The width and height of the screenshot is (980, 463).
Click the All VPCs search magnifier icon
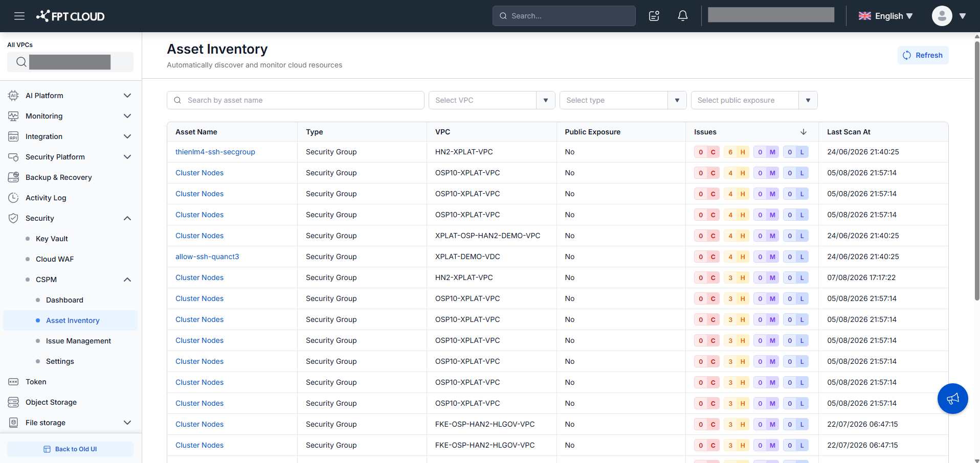21,62
